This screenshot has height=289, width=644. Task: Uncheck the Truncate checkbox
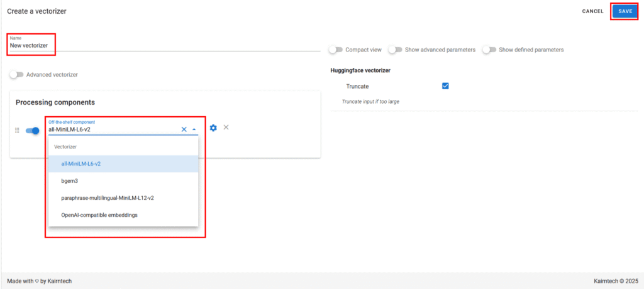[445, 86]
